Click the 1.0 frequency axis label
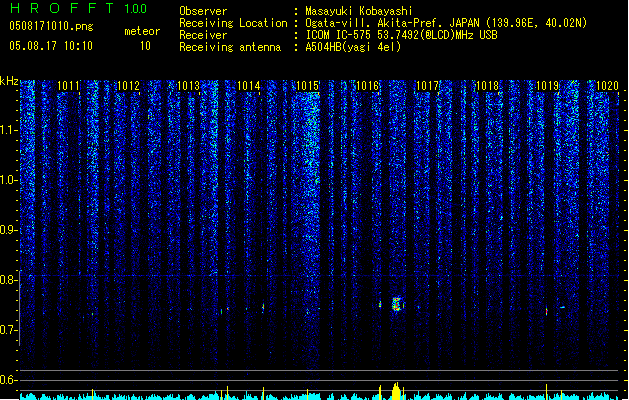 pyautogui.click(x=8, y=180)
